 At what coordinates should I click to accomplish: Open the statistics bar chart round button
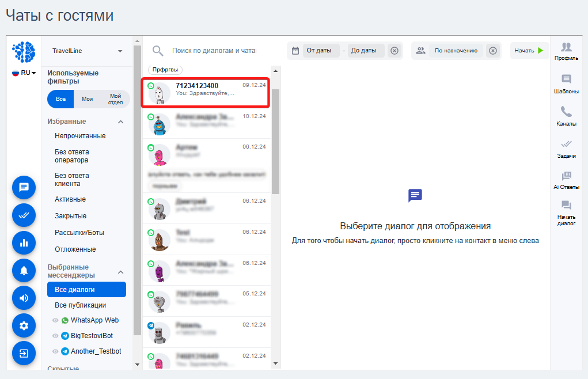[x=24, y=243]
